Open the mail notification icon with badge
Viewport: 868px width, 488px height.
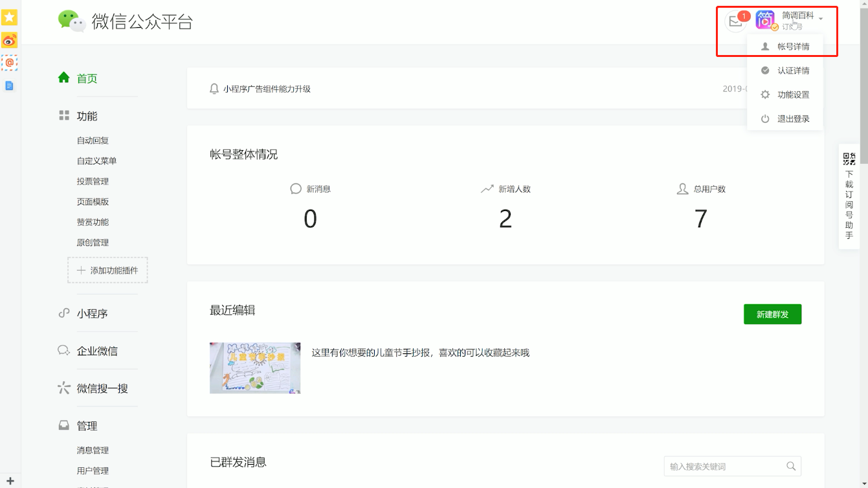736,21
